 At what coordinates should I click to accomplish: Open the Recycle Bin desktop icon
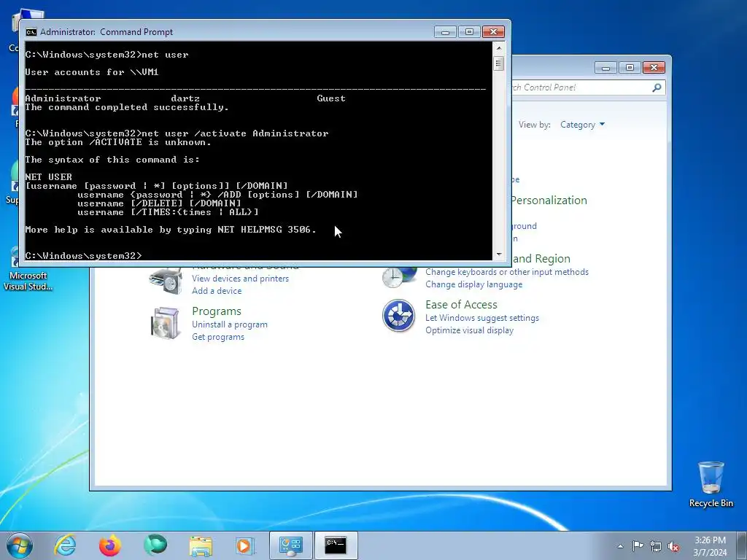[711, 484]
